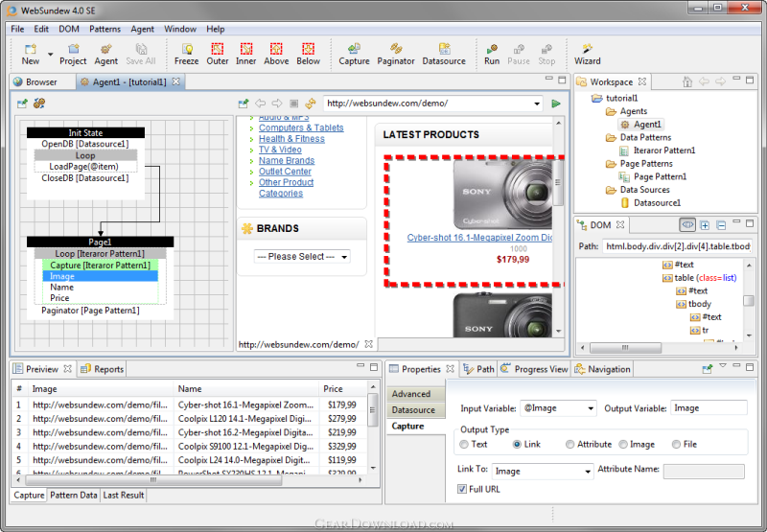Select Attribute output type radio
767x532 pixels.
[x=569, y=445]
